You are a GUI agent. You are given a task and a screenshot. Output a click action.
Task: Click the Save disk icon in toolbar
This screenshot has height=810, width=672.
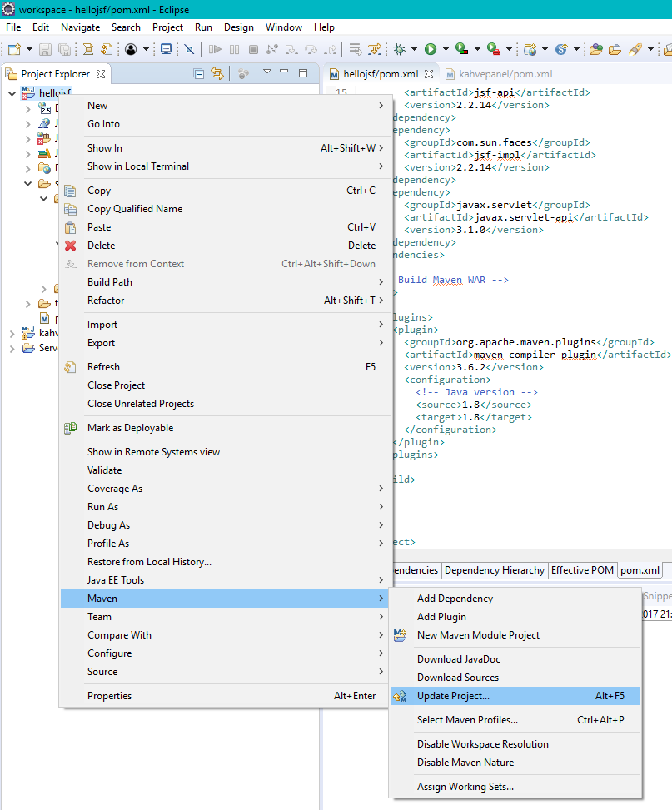point(46,49)
